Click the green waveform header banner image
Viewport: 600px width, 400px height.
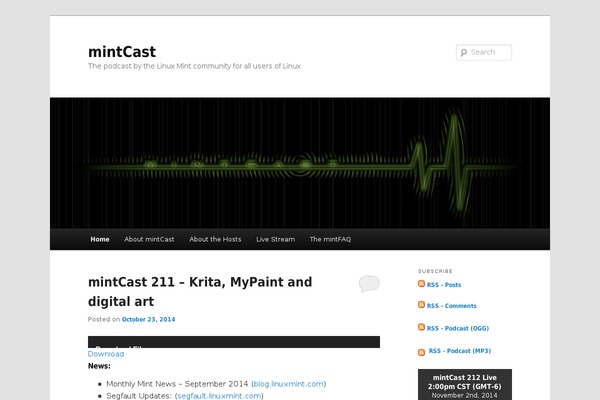(x=300, y=163)
